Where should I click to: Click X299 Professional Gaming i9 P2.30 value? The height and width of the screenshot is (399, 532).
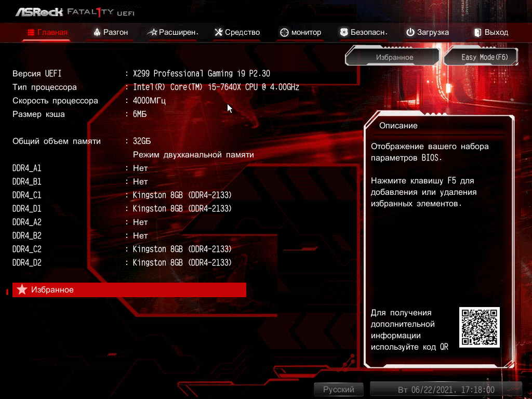click(202, 74)
